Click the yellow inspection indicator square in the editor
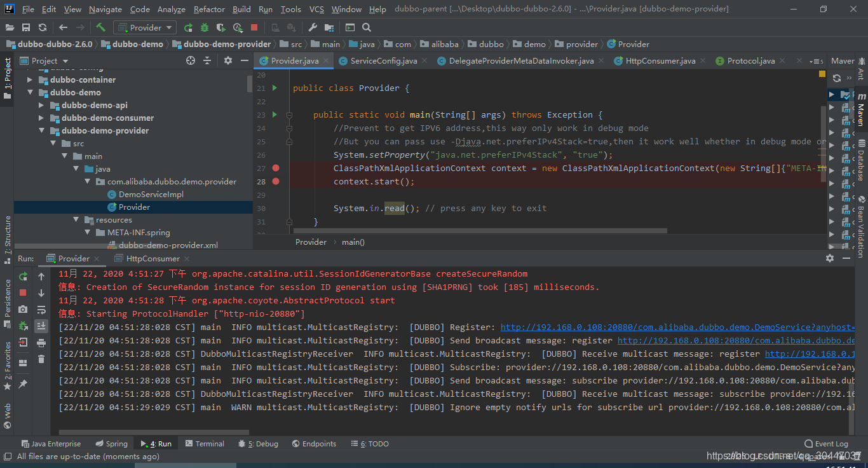Screen dimensions: 868x468 point(822,74)
